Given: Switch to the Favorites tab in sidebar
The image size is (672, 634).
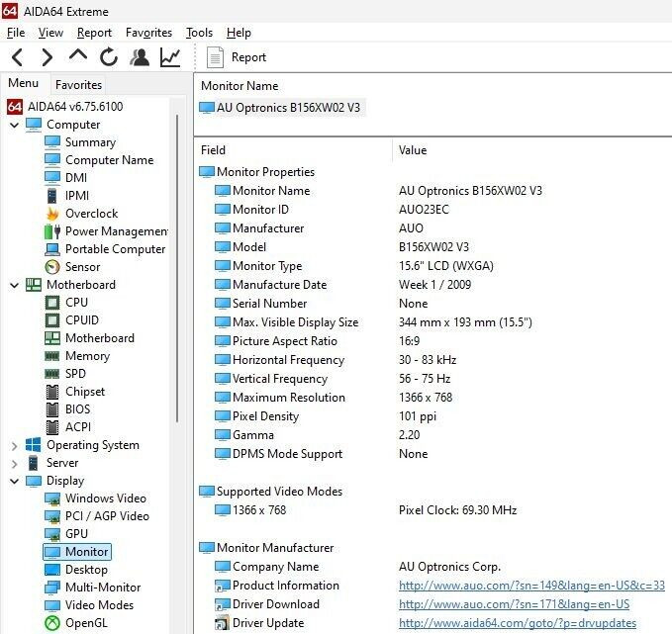Looking at the screenshot, I should (78, 85).
